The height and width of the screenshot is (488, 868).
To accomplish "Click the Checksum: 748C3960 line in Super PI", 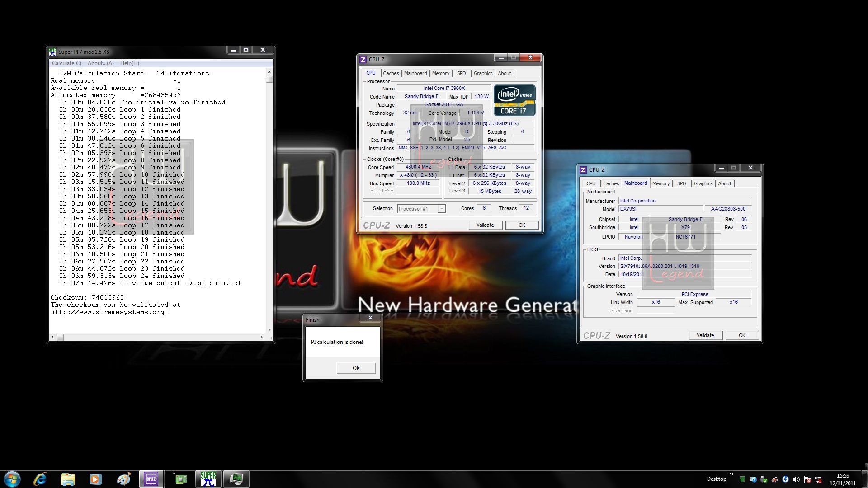I will 87,298.
